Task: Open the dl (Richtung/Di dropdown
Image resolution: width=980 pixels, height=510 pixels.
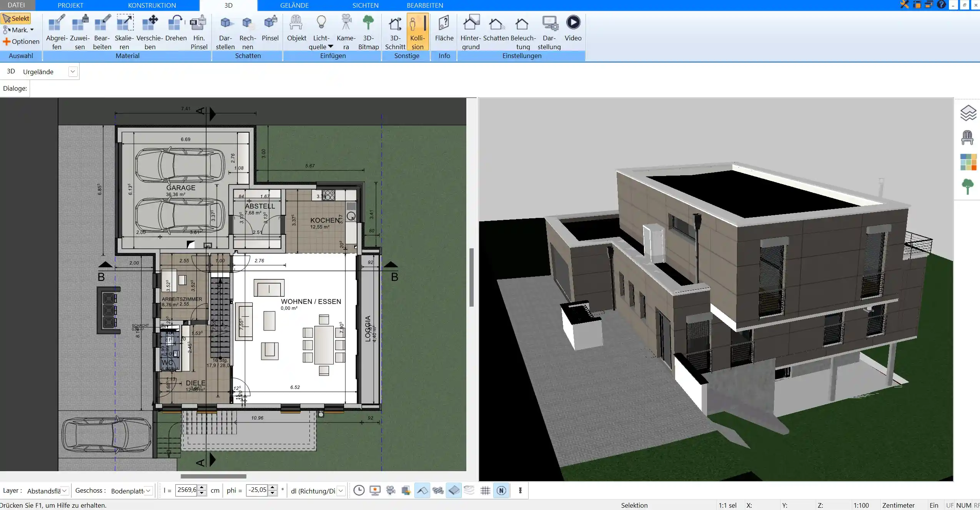Action: 341,491
